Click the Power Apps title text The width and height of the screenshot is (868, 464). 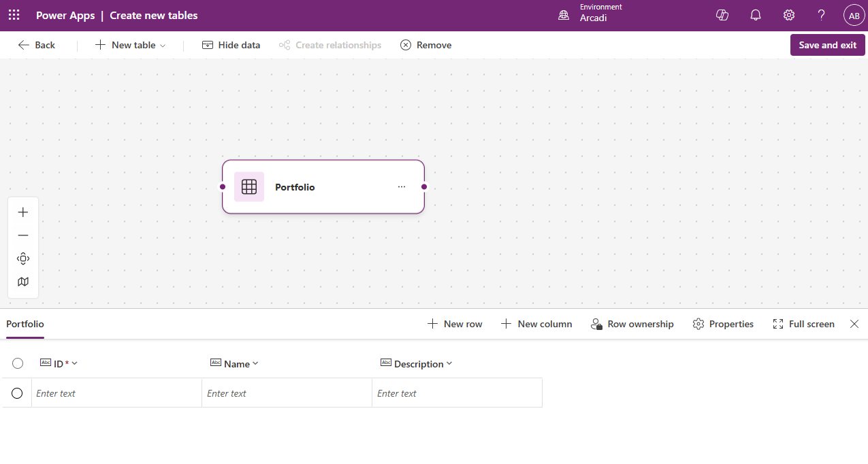click(65, 15)
